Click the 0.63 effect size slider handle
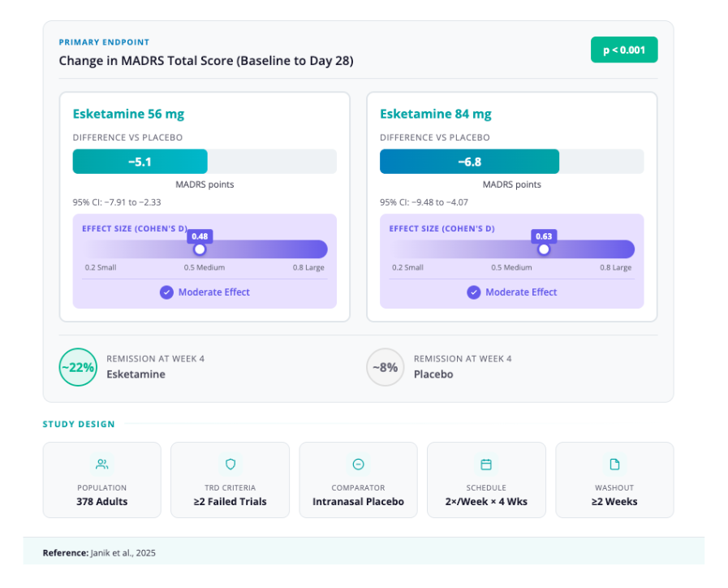This screenshot has width=728, height=588. (x=544, y=249)
